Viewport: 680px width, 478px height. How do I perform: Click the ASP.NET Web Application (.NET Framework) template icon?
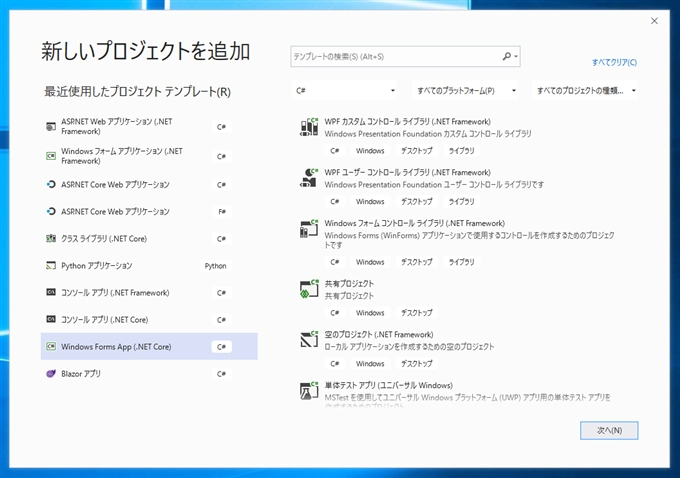point(51,127)
